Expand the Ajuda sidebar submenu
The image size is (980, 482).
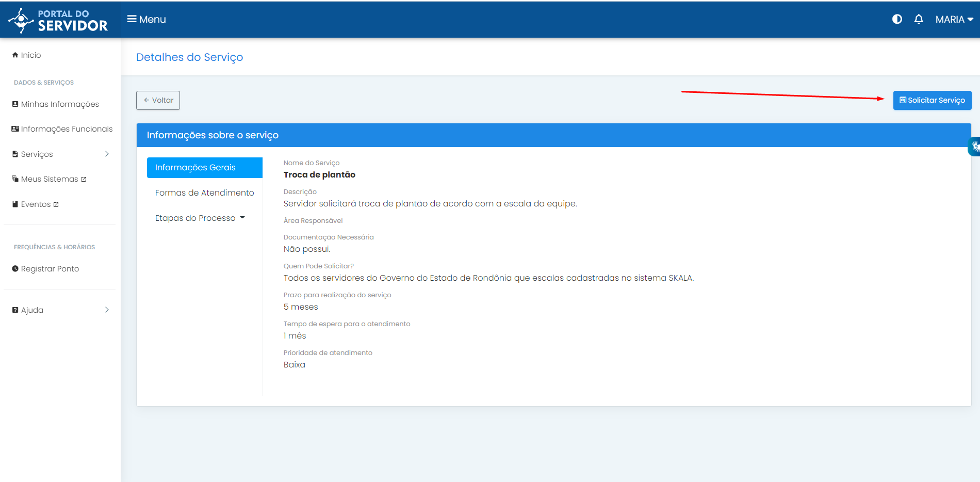60,310
